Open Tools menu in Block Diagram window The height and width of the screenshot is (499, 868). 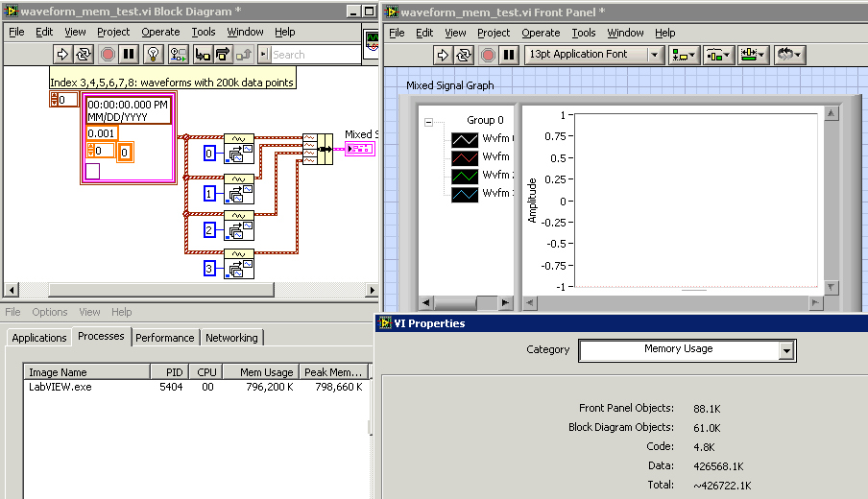click(204, 32)
